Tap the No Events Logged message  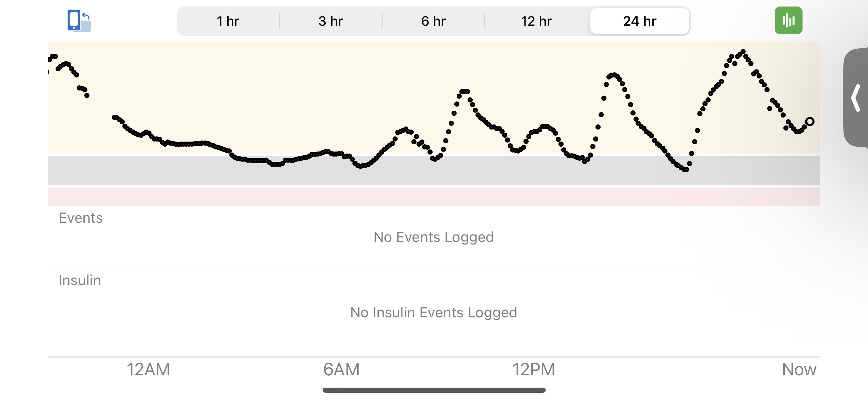434,237
